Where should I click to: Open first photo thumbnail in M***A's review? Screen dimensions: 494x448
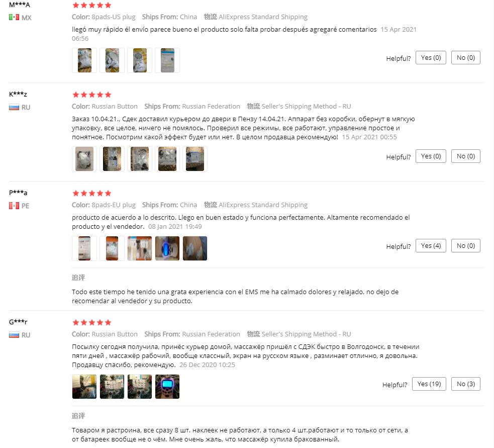click(x=84, y=60)
